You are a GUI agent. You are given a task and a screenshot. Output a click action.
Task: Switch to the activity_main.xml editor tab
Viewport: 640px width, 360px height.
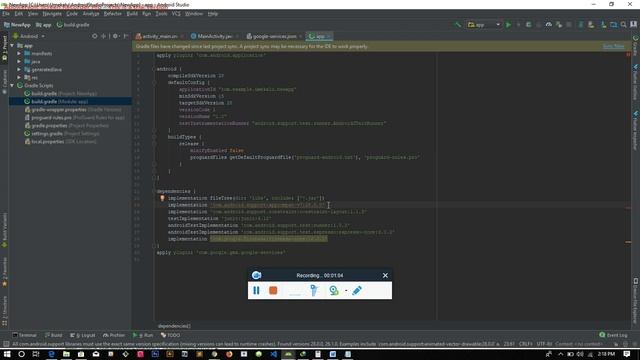160,36
